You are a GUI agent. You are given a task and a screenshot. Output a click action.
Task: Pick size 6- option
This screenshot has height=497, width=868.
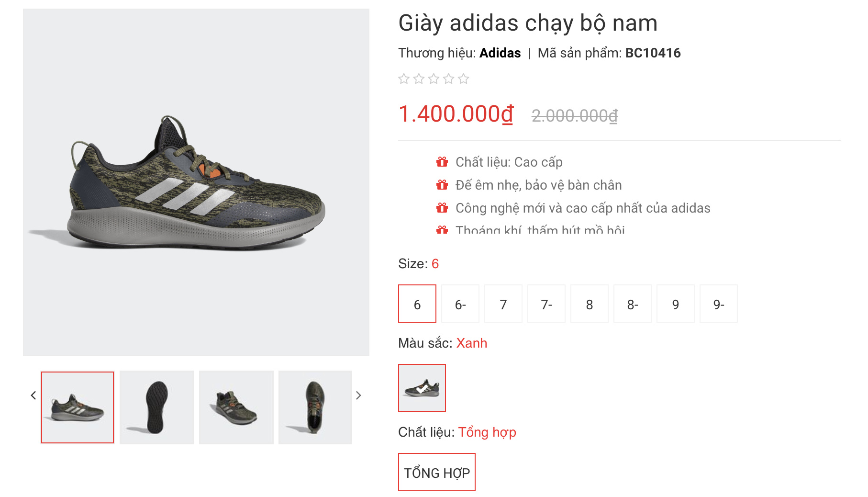click(x=460, y=304)
